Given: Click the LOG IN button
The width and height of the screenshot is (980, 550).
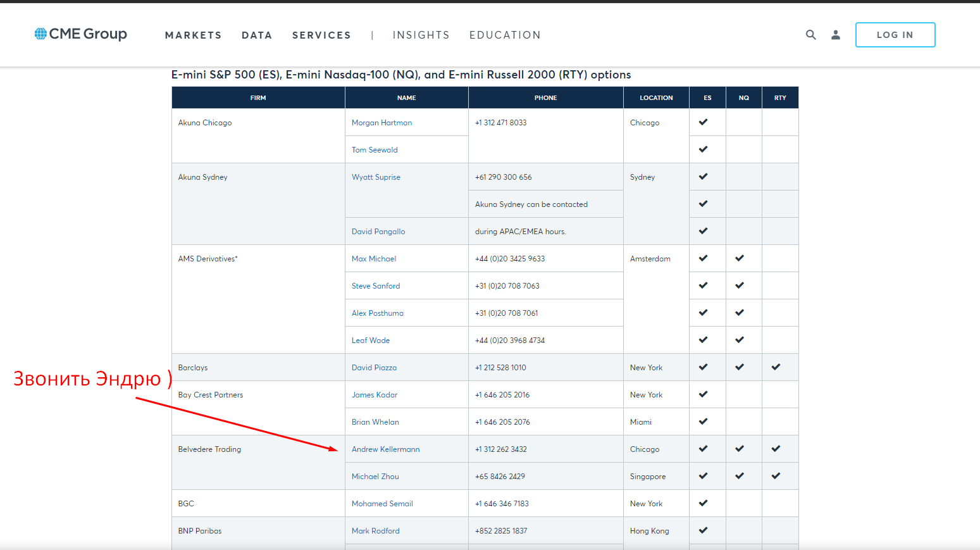Looking at the screenshot, I should [x=895, y=35].
